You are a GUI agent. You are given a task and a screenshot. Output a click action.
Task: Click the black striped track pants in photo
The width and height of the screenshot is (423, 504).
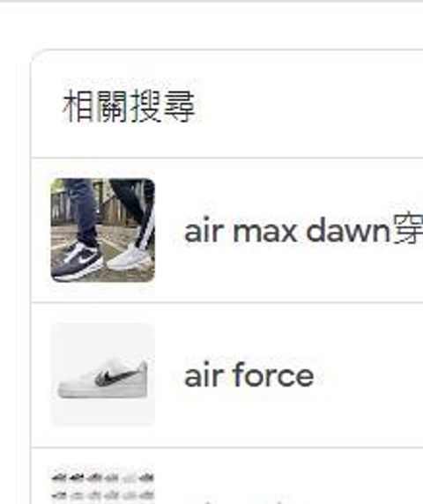click(x=137, y=211)
